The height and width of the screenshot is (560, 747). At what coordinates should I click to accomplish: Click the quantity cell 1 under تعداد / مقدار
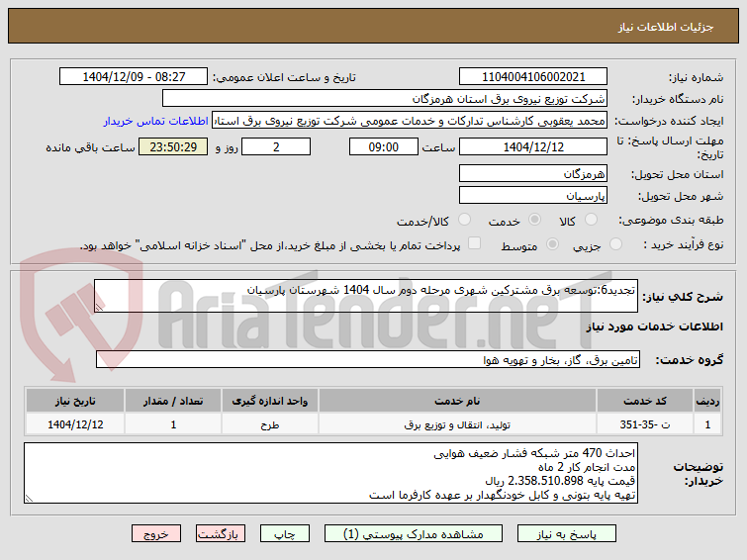coord(173,424)
